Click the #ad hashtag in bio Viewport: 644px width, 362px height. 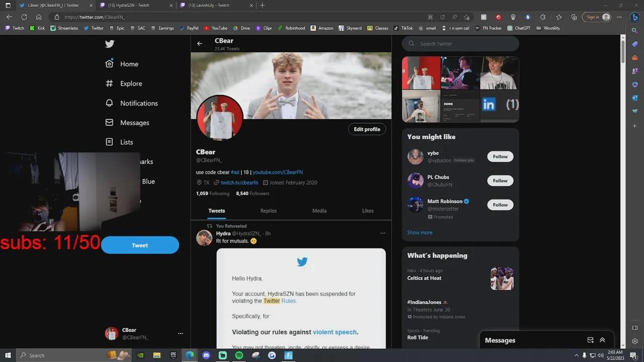click(235, 172)
